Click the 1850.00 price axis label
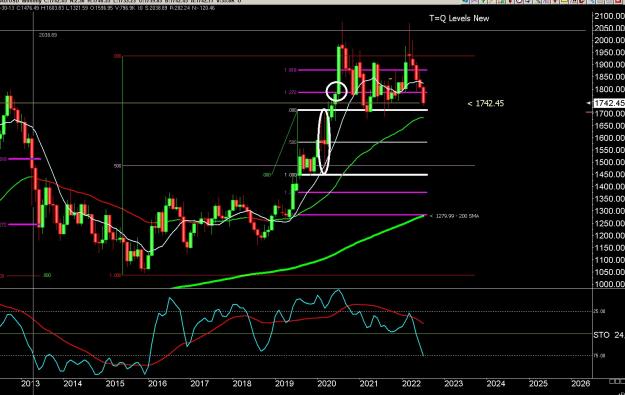 609,77
